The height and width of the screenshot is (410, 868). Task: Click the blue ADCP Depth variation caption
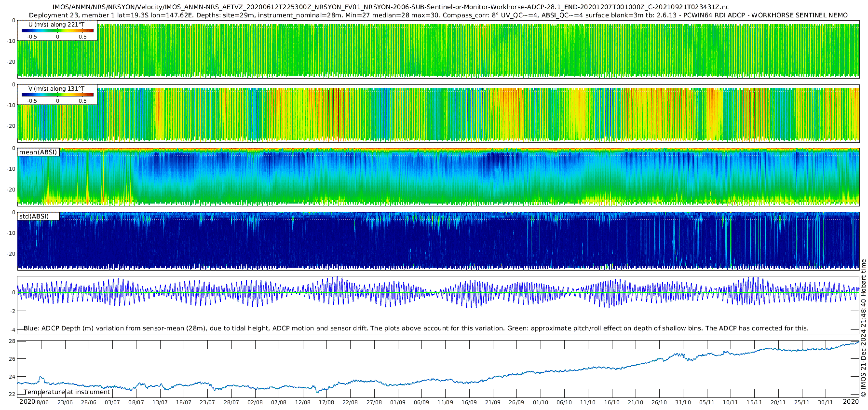coord(416,328)
